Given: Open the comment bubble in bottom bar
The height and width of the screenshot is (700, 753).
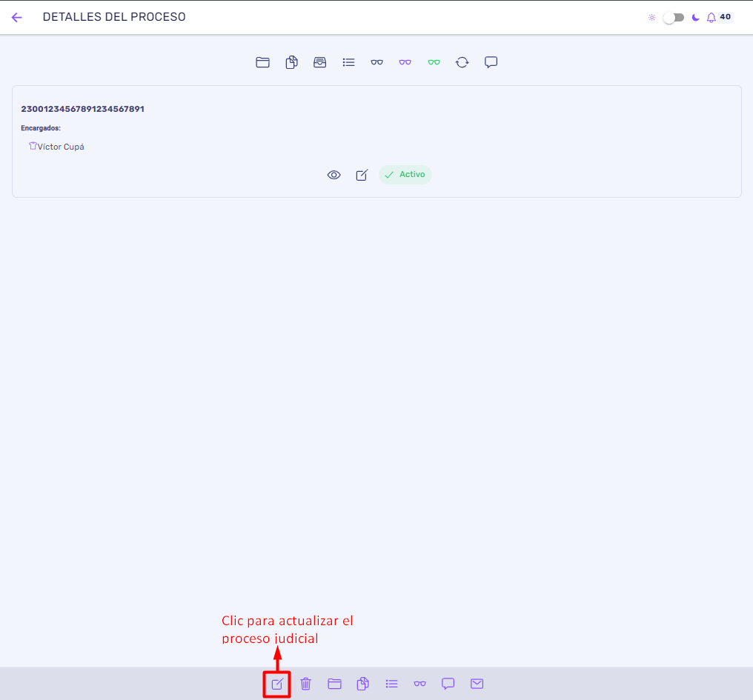Looking at the screenshot, I should point(448,684).
